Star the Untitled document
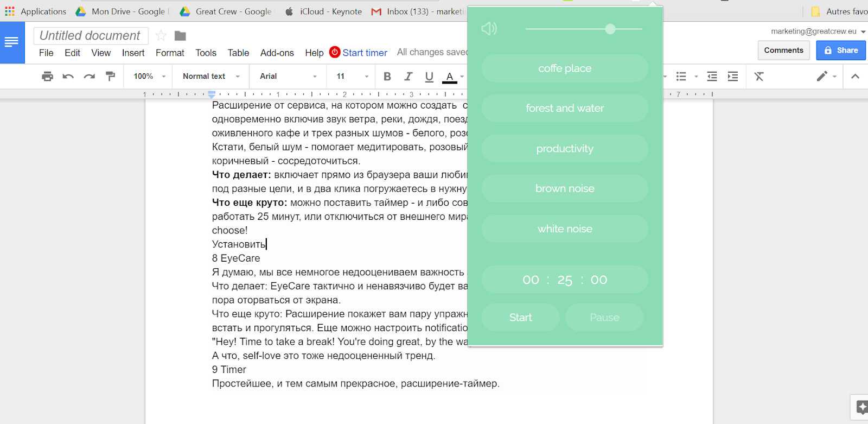This screenshot has width=868, height=424. (161, 36)
